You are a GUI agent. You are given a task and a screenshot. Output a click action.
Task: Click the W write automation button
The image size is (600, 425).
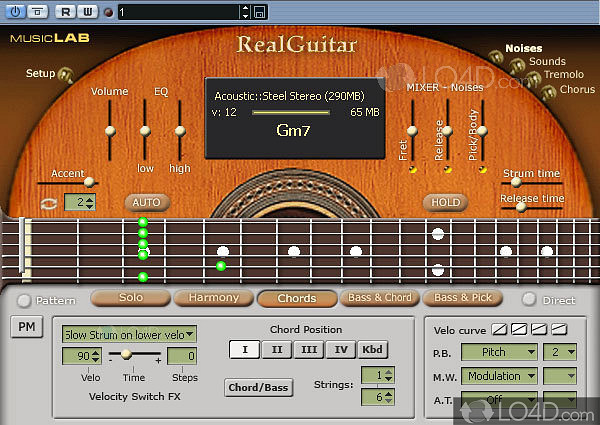click(88, 11)
